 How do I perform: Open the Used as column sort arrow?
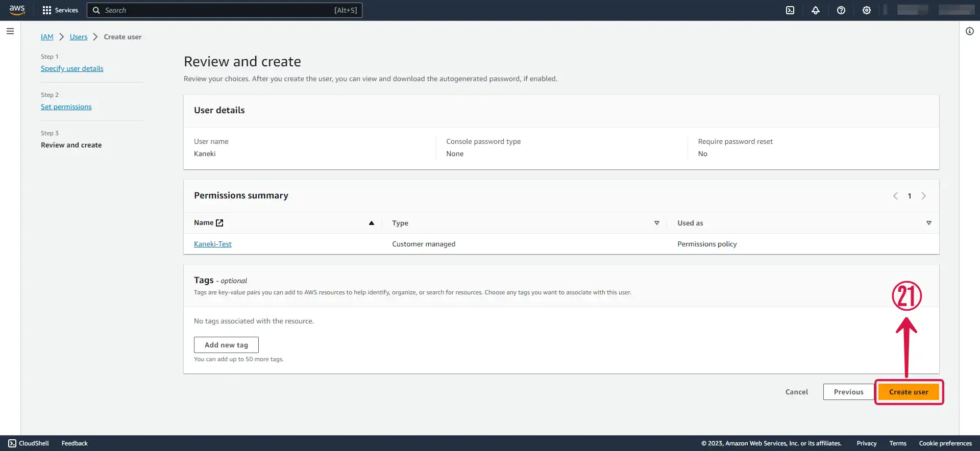pos(929,223)
